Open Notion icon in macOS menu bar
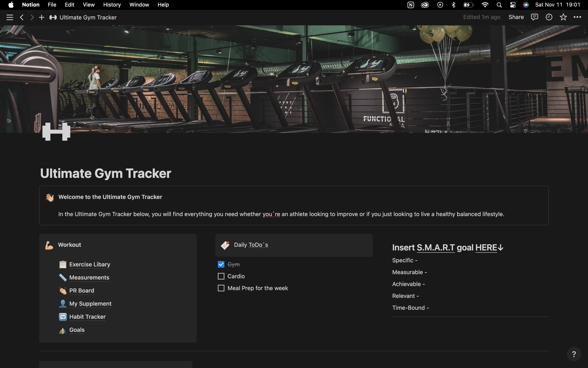The image size is (588, 368). (x=411, y=5)
